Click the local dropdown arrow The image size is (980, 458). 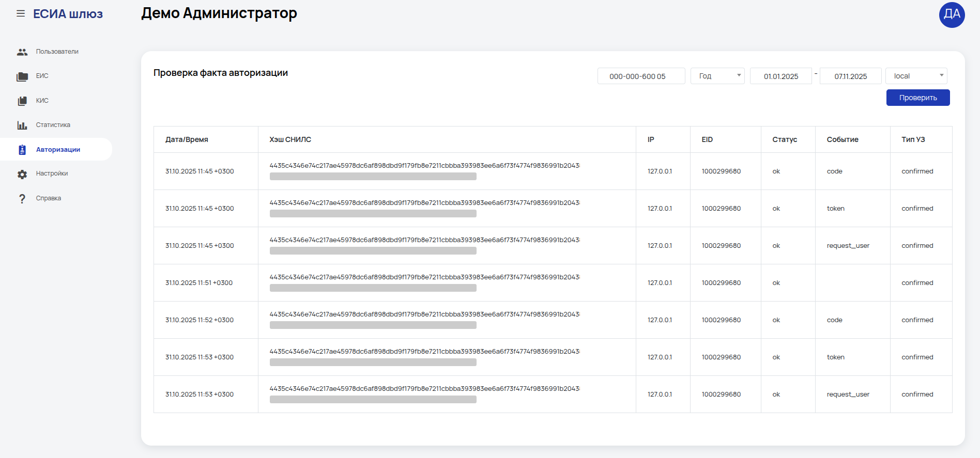[x=941, y=75]
